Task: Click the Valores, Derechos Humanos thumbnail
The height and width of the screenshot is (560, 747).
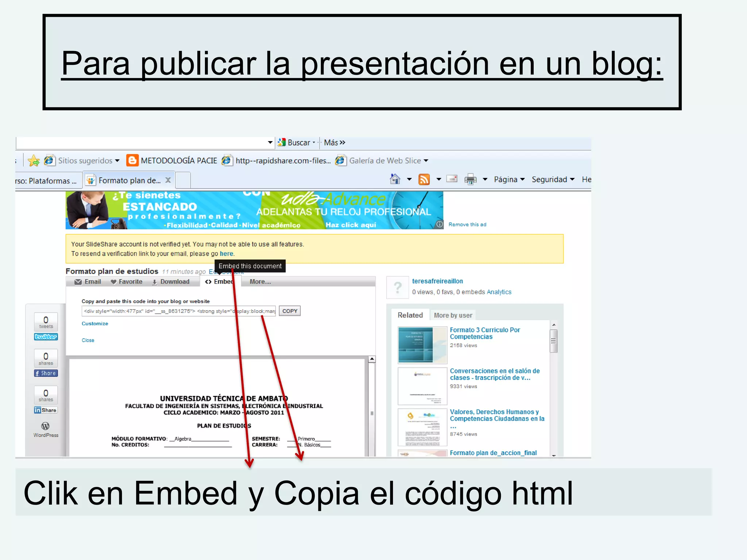Action: point(422,427)
